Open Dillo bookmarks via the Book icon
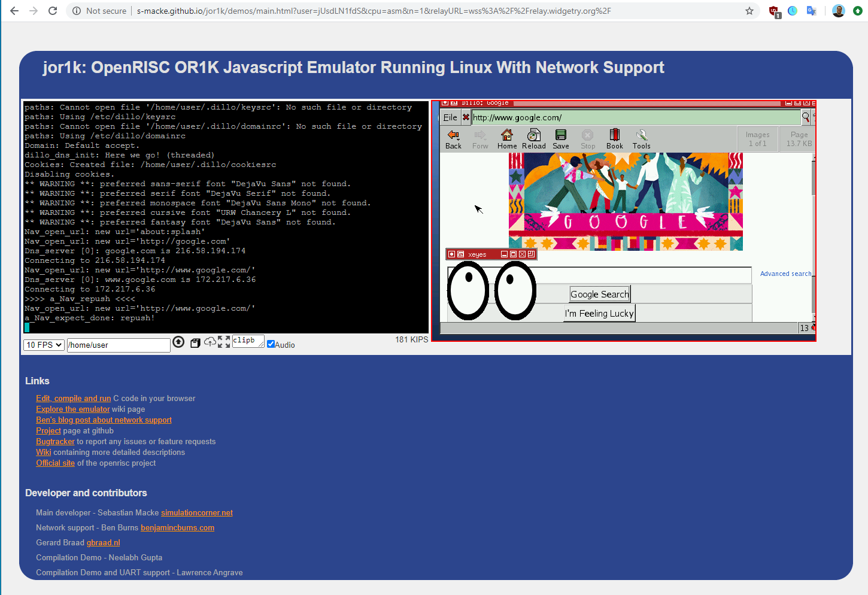Screen dimensions: 868x595 (614, 138)
